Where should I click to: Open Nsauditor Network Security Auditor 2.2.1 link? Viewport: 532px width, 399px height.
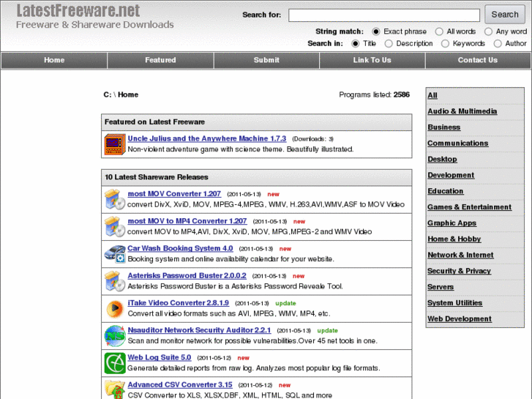(199, 330)
